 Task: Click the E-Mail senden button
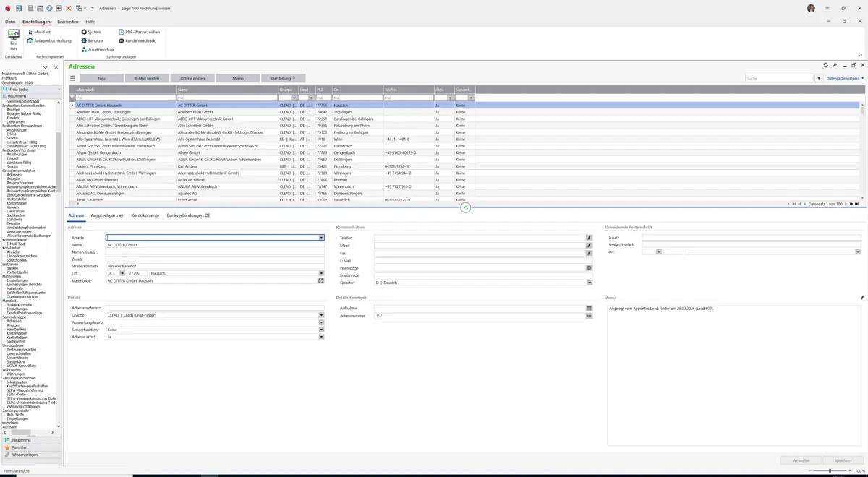147,78
